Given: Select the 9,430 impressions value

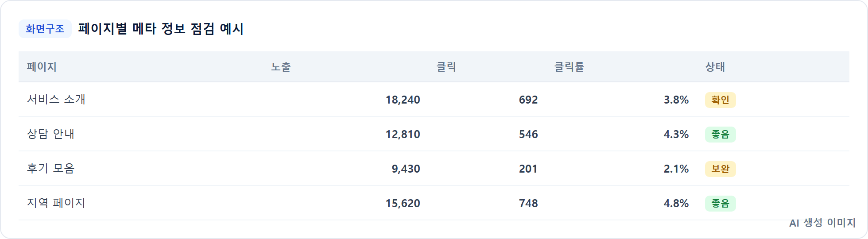Looking at the screenshot, I should click(406, 169).
